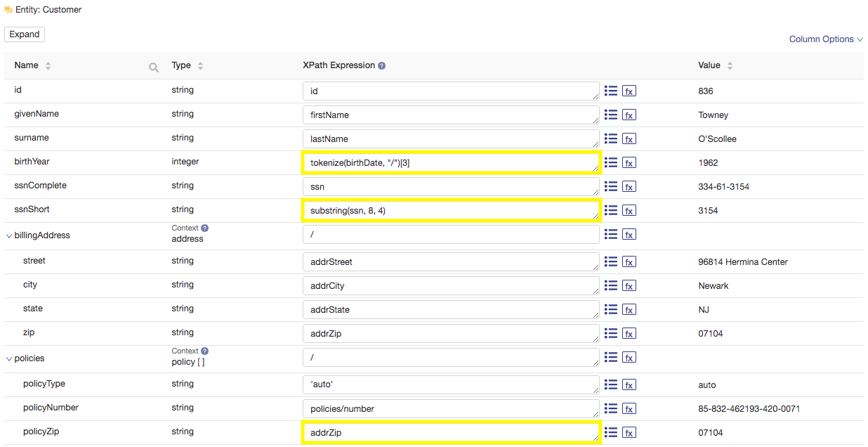Viewport: 868px width, 447px height.
Task: Click the list icon beside zip row
Action: [610, 333]
